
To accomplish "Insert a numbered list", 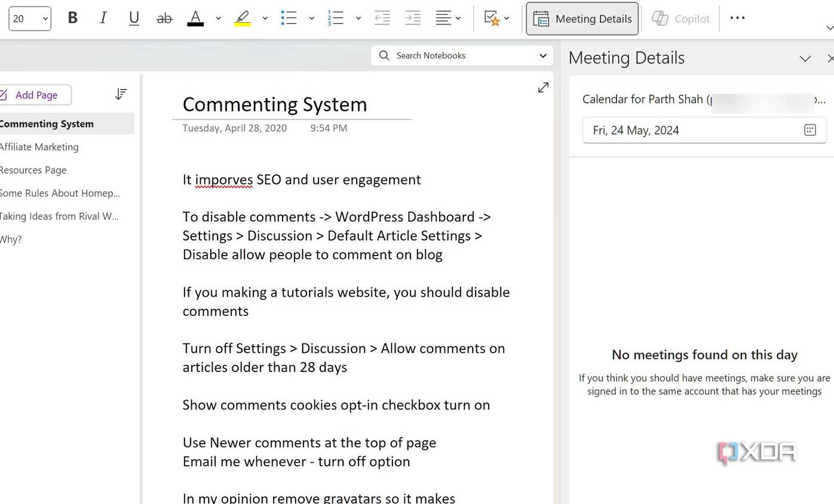I will (336, 19).
